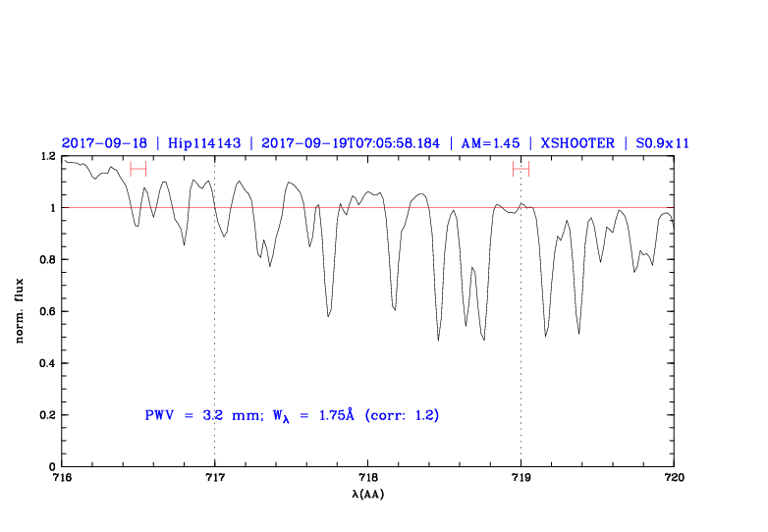
Task: Click the PWV = 3.2 mm annotation
Action: 199,415
